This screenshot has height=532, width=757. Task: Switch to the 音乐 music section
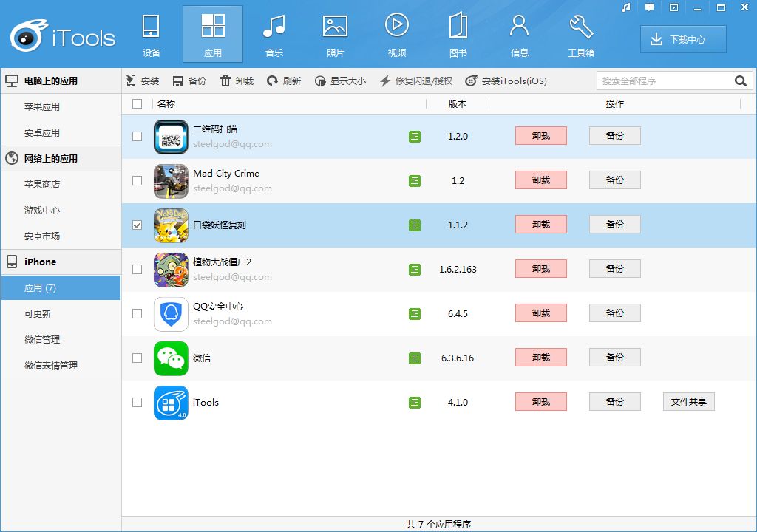[274, 35]
